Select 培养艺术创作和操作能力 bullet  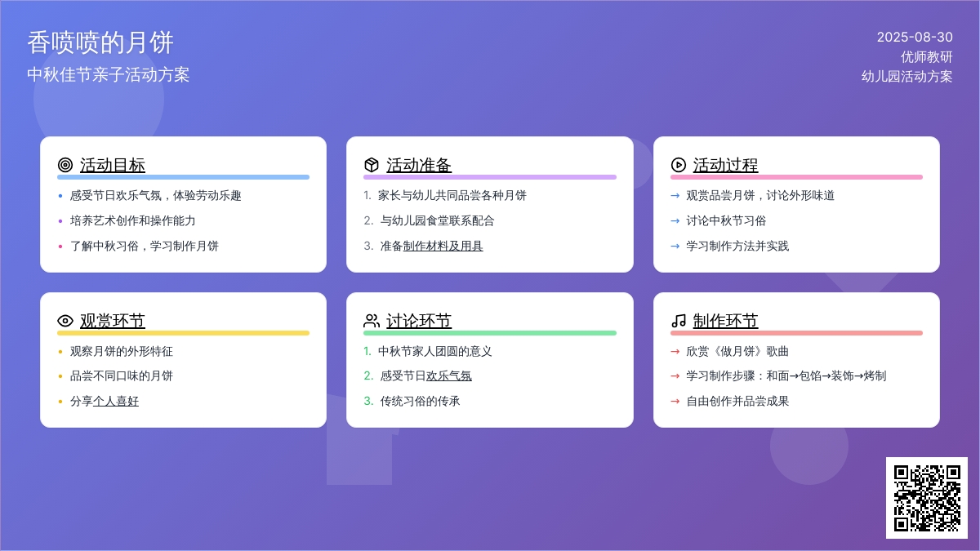133,221
